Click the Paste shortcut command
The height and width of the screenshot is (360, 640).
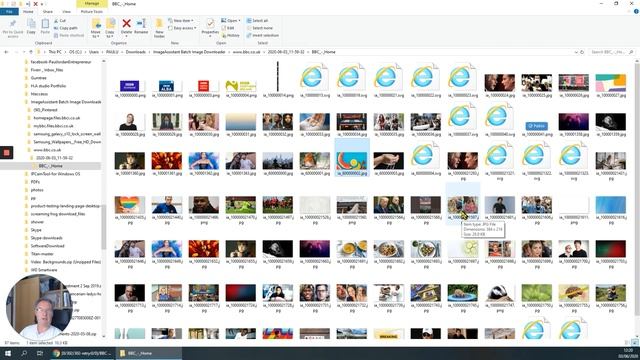[69, 36]
